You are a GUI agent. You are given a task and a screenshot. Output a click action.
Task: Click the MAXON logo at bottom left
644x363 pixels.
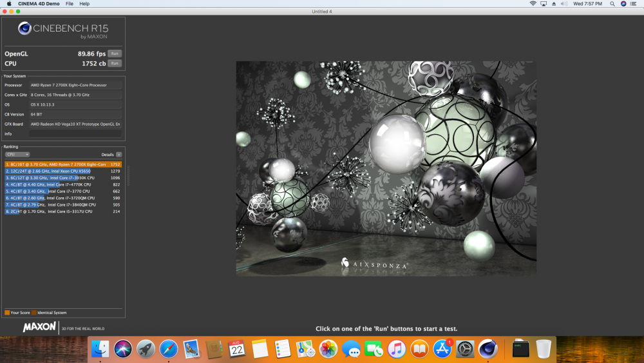[39, 328]
